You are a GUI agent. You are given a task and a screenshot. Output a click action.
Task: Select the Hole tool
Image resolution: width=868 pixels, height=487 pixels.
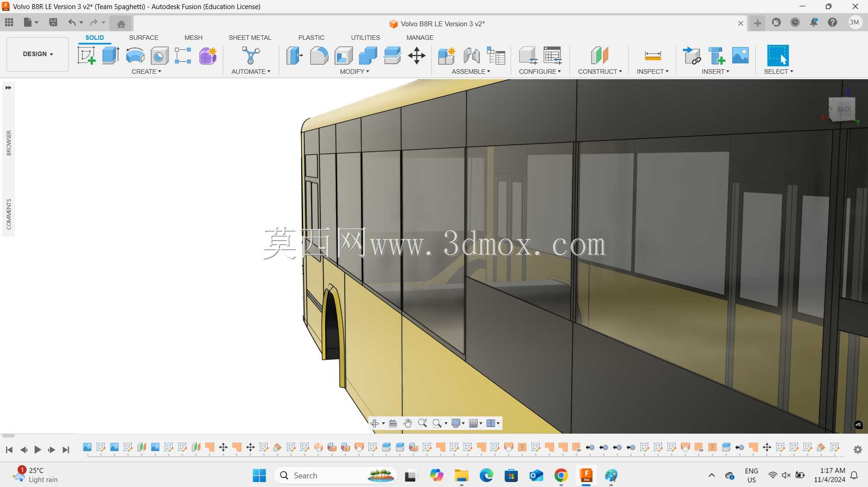coord(159,56)
